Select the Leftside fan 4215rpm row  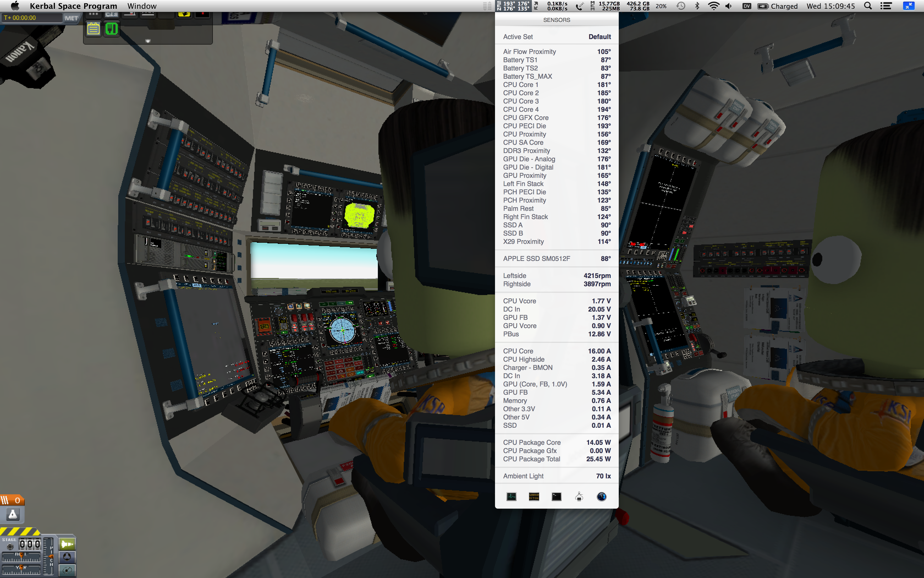[x=557, y=276]
